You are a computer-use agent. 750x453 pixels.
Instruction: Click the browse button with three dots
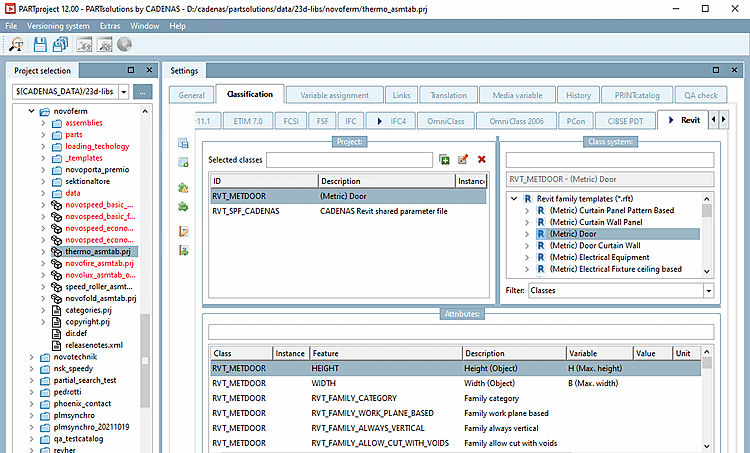tap(143, 92)
